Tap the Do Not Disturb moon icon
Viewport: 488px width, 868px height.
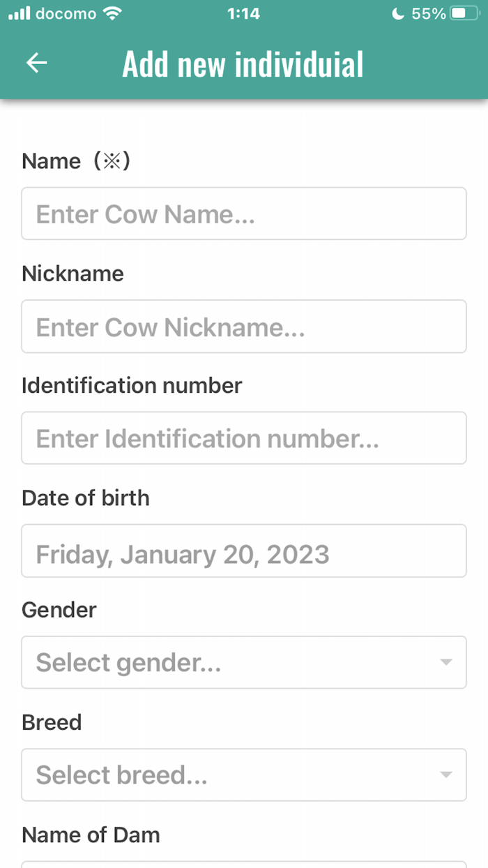point(398,13)
